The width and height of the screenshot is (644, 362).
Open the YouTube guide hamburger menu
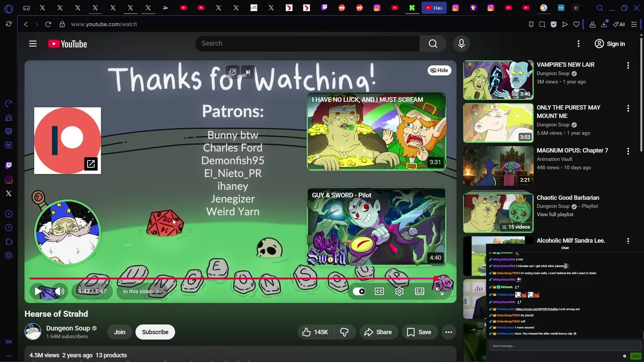tap(33, 44)
